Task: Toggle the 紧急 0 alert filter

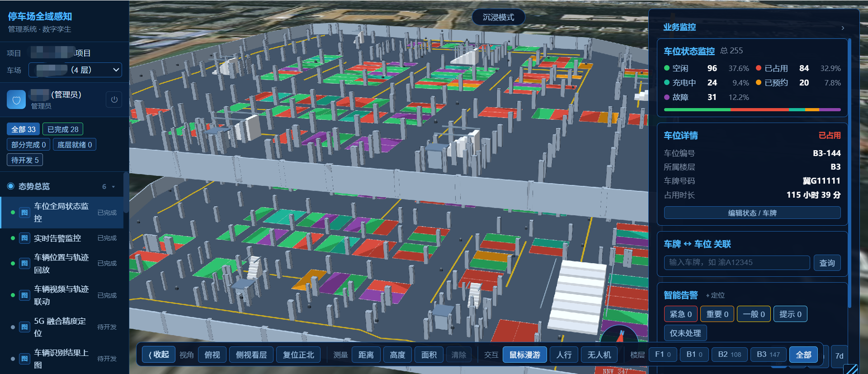Action: tap(681, 314)
